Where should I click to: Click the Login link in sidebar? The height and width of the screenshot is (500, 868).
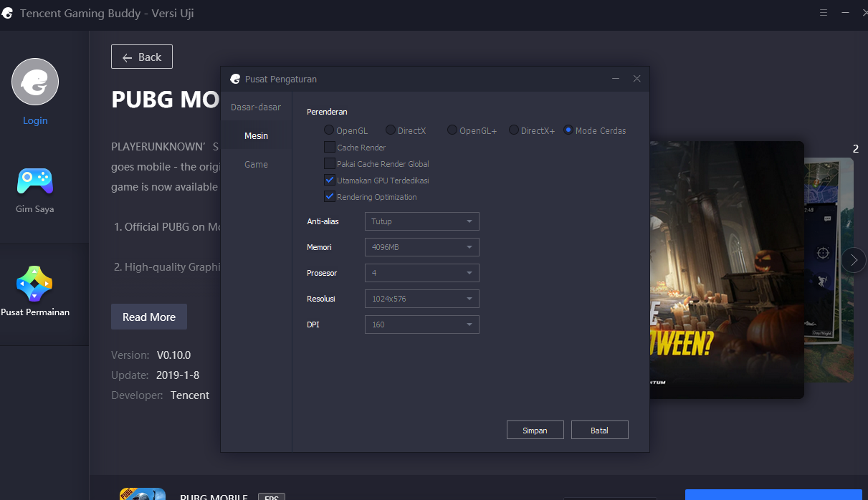(x=35, y=120)
